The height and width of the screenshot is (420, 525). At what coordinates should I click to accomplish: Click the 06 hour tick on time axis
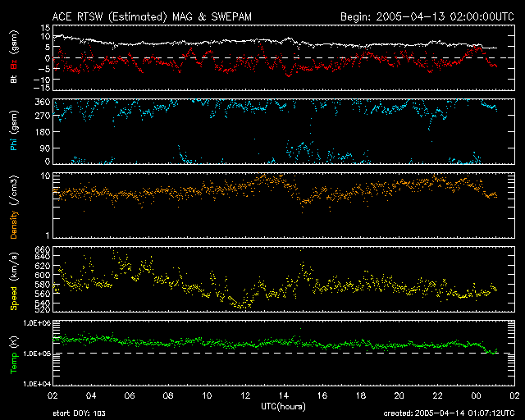(x=130, y=395)
